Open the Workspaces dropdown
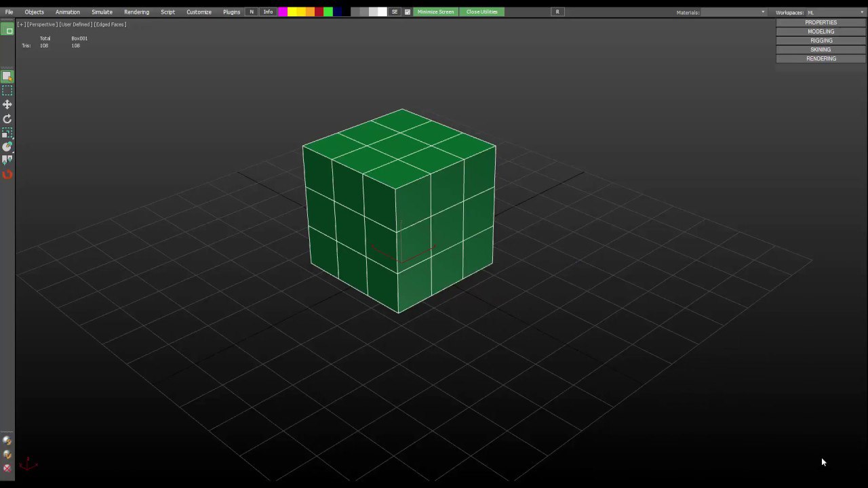The height and width of the screenshot is (488, 868). pos(835,12)
